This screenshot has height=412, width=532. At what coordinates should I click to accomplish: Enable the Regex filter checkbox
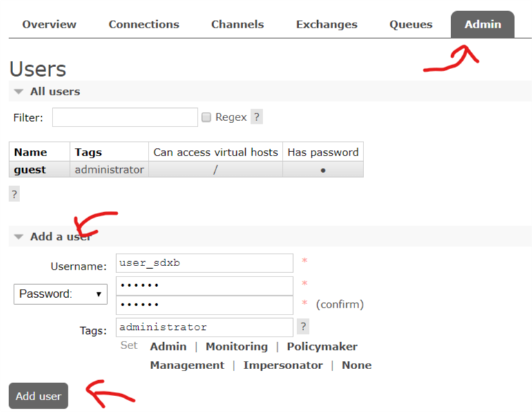pyautogui.click(x=206, y=118)
